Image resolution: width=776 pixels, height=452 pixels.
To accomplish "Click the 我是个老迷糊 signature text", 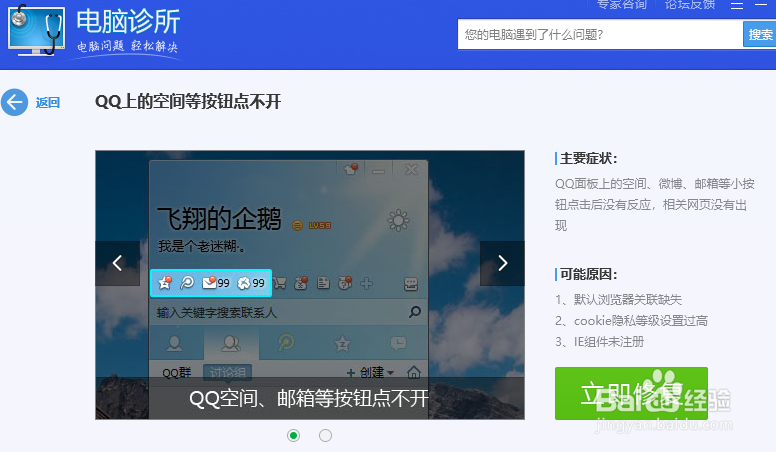I will point(201,246).
